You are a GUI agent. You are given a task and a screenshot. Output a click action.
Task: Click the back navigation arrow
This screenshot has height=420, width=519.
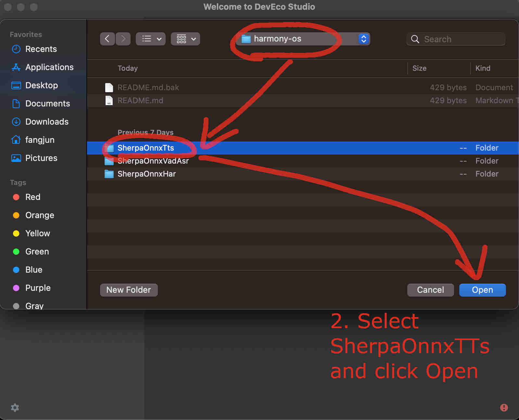107,39
